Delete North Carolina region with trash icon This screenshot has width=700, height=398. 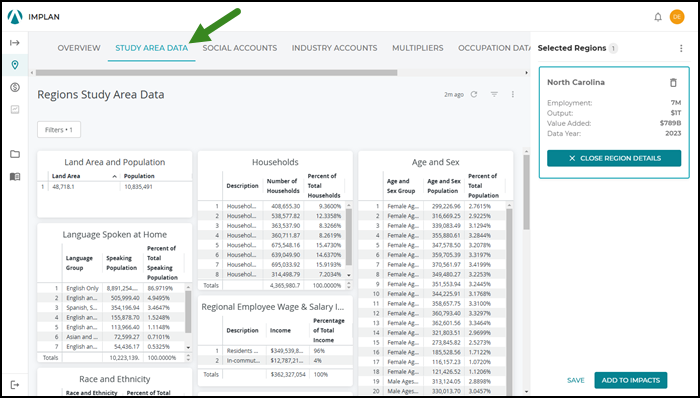(x=673, y=83)
